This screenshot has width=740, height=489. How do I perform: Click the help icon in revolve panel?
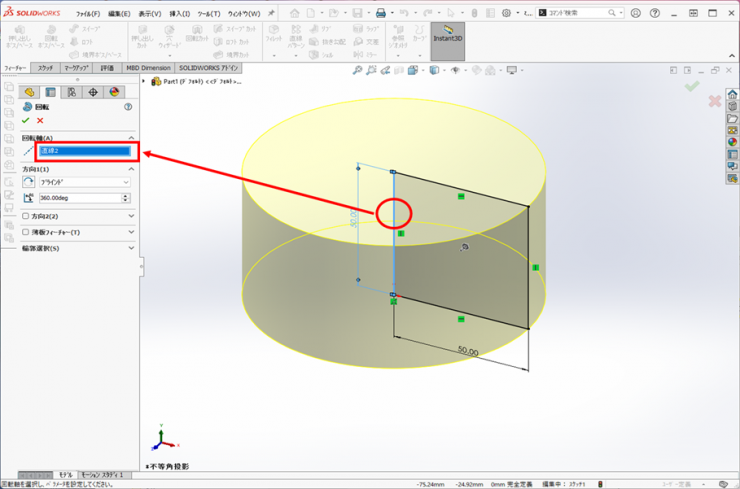point(128,106)
